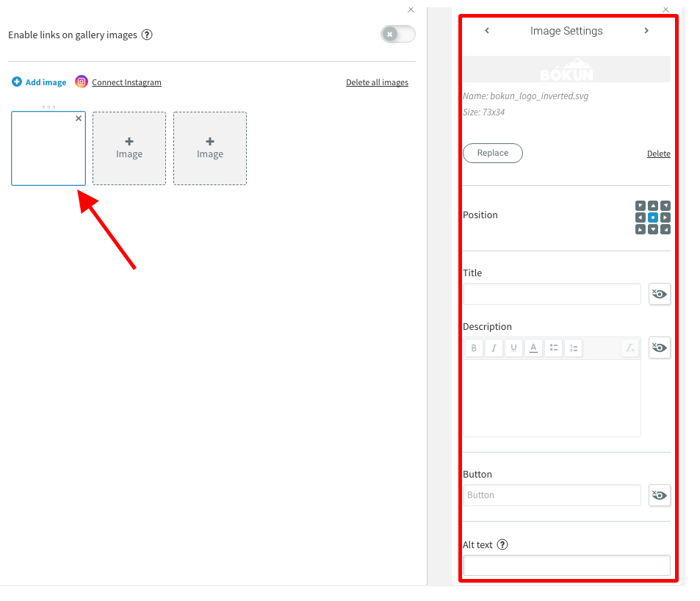This screenshot has width=700, height=601.
Task: Click the Instagram icon
Action: (82, 82)
